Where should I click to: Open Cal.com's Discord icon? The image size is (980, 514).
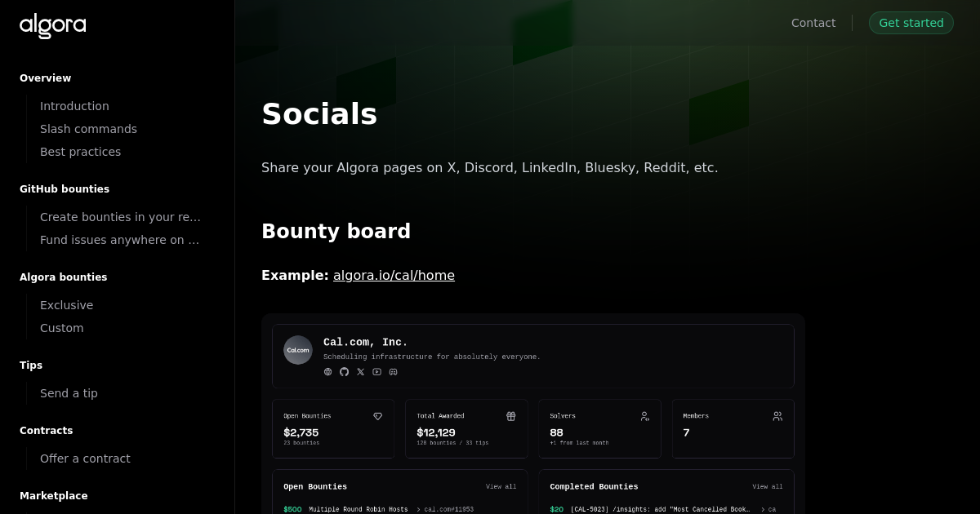tap(393, 371)
